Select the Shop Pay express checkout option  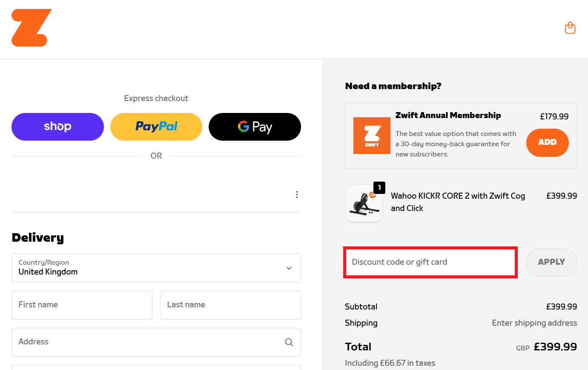57,127
